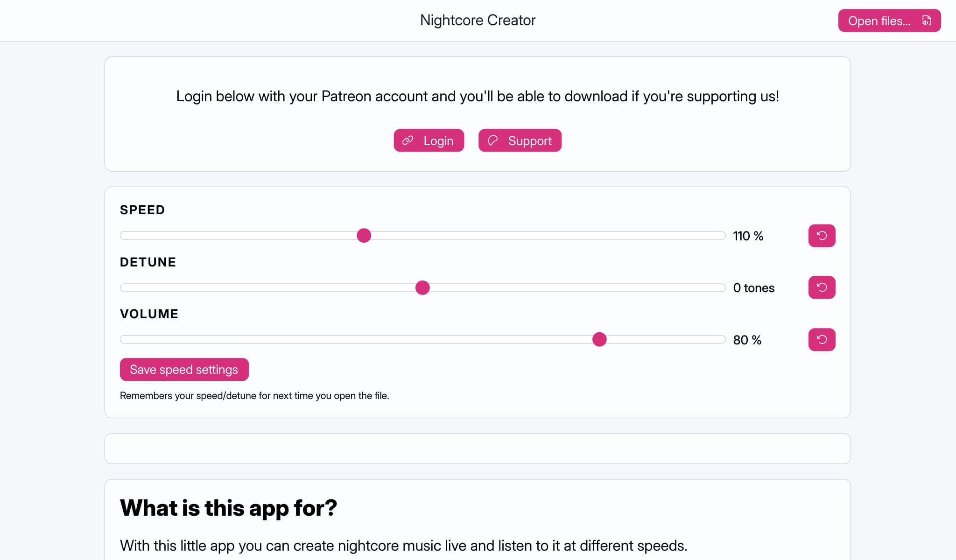
Task: Click the "Remembers your speed/detune" note
Action: tap(254, 396)
